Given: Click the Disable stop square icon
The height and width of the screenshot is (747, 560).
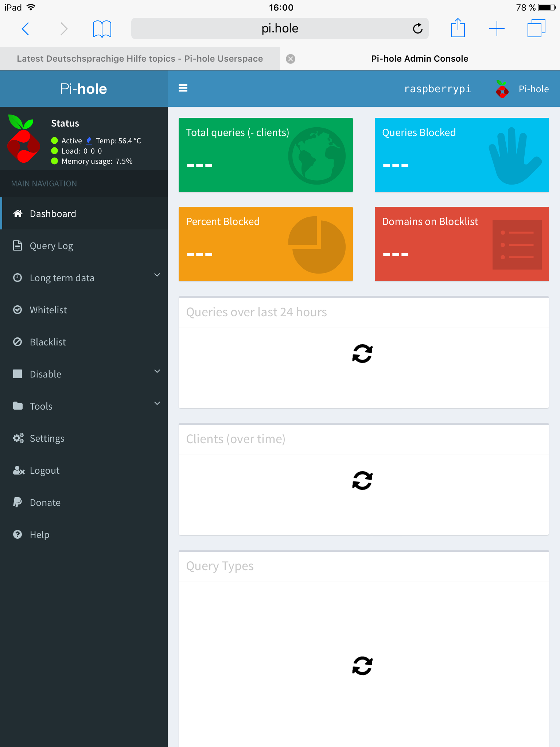Looking at the screenshot, I should tap(17, 374).
